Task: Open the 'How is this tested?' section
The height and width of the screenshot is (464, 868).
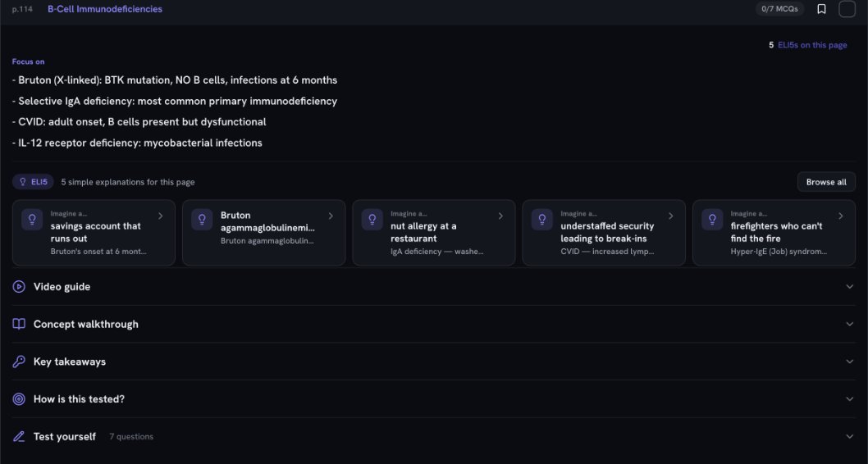Action: click(433, 398)
